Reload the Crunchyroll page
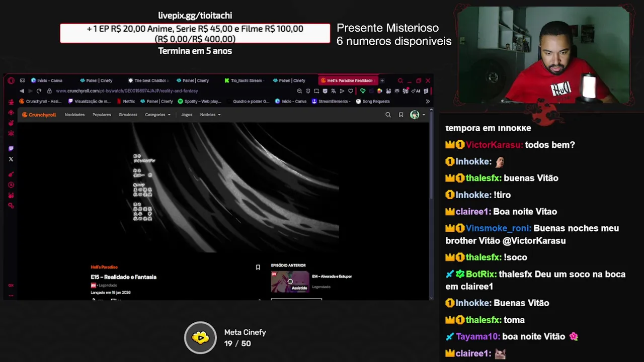644x362 pixels. click(39, 91)
